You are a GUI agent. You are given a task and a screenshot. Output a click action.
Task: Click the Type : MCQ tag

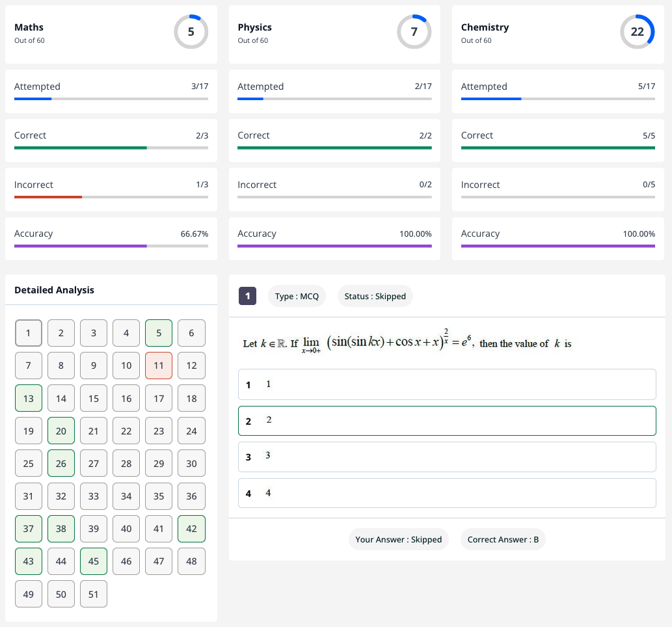[297, 296]
